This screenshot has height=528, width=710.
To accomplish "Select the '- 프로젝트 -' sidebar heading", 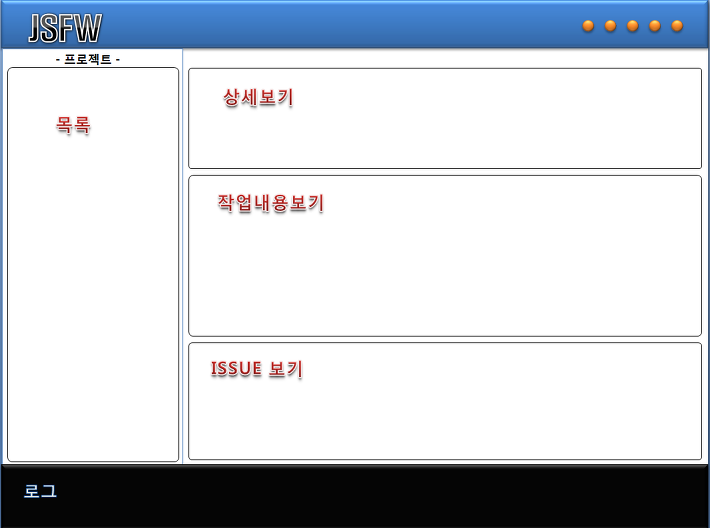I will click(x=88, y=59).
